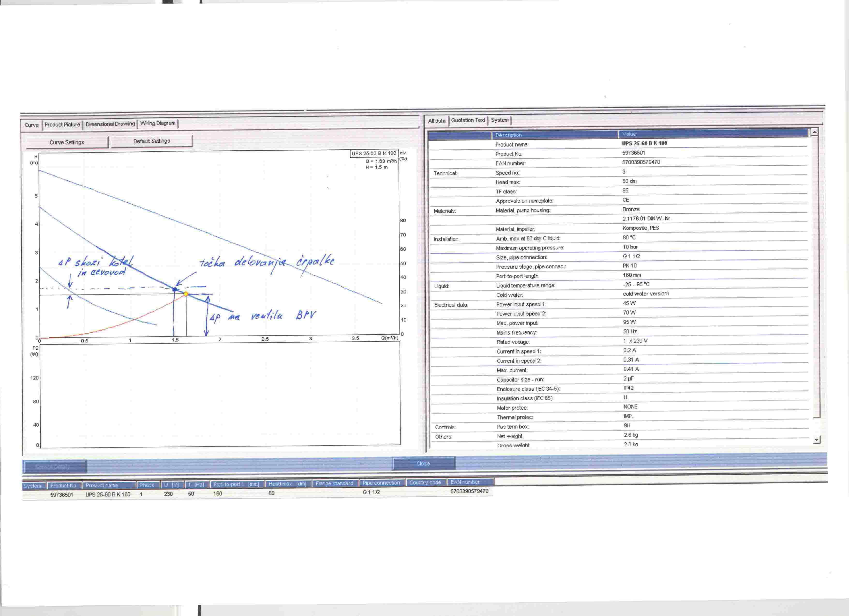The width and height of the screenshot is (849, 616).
Task: Click the 'IP42' enclosure class value
Action: point(628,388)
